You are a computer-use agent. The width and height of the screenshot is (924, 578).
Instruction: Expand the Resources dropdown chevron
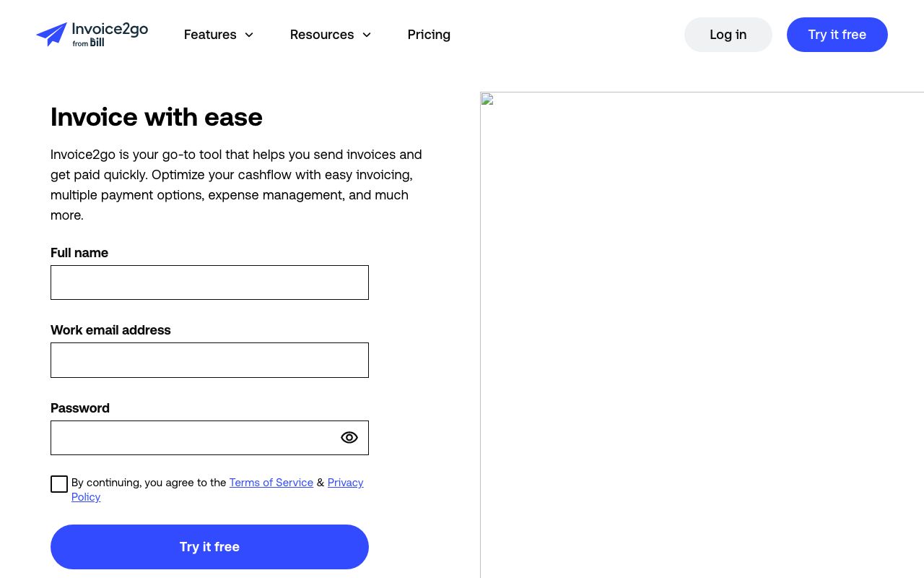[x=367, y=35]
